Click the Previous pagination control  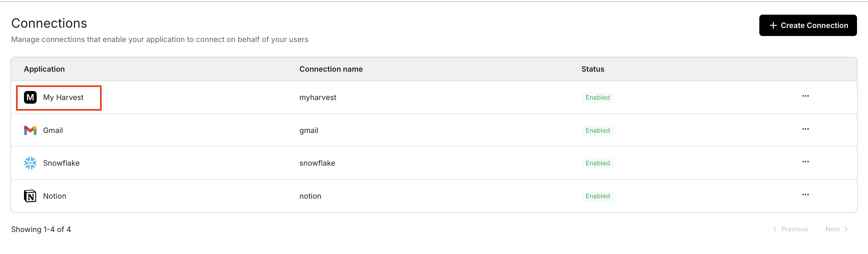[794, 229]
